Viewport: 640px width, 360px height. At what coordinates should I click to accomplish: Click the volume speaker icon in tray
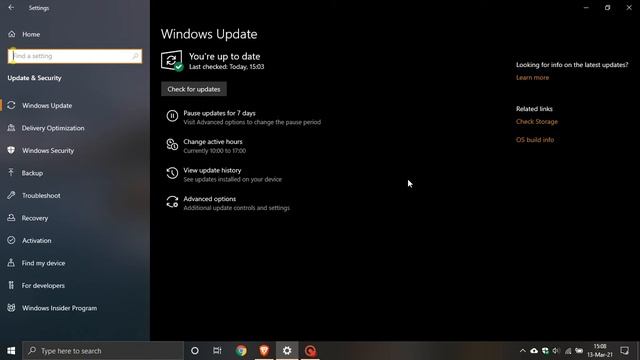[x=556, y=351]
